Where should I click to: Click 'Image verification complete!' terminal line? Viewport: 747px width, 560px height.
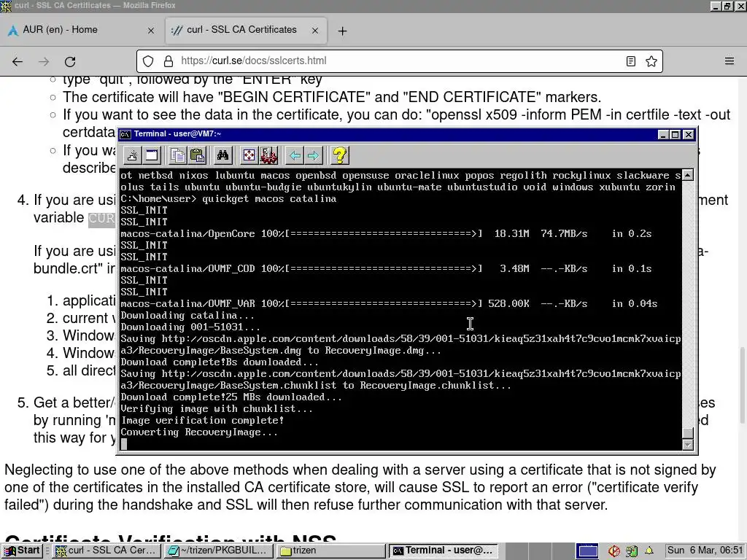tap(202, 421)
